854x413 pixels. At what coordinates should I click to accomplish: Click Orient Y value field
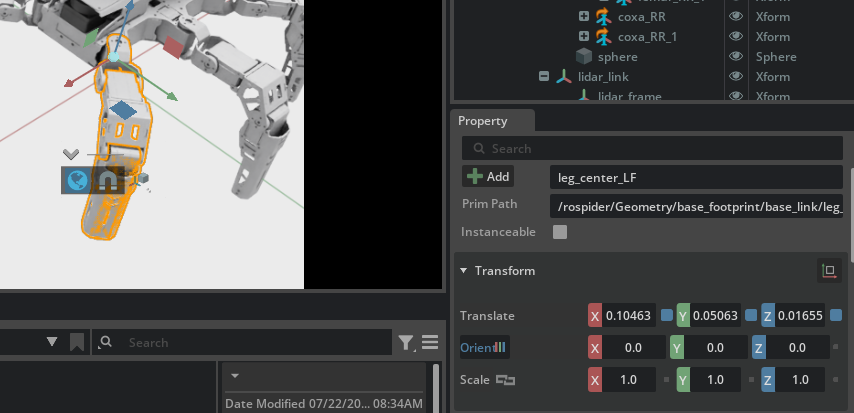tap(715, 348)
